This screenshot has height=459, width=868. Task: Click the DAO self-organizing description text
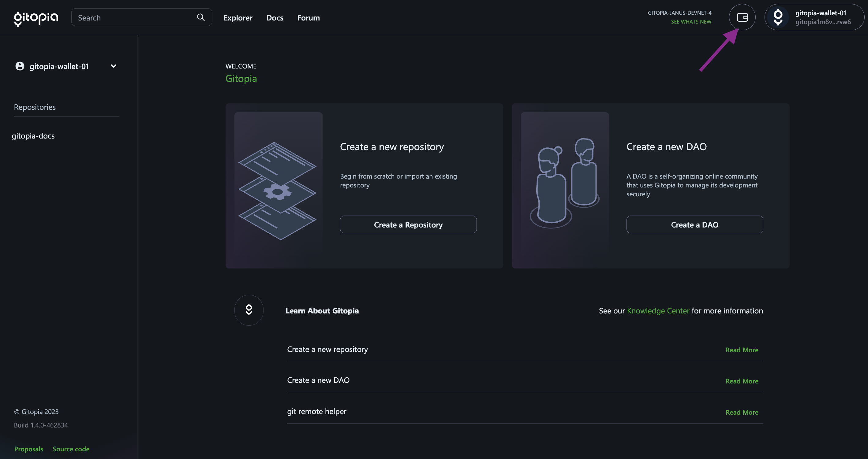point(692,185)
